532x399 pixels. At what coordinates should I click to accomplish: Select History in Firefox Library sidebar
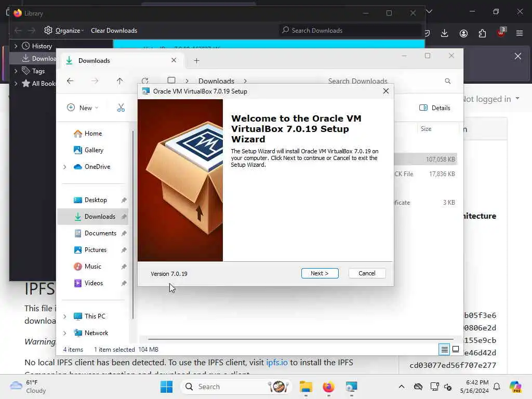(x=37, y=46)
